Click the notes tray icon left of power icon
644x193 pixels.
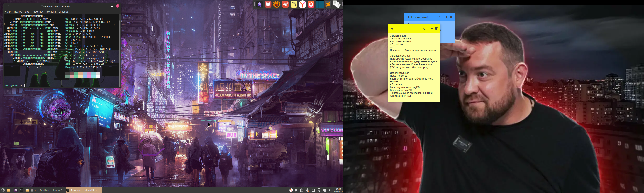(319, 190)
